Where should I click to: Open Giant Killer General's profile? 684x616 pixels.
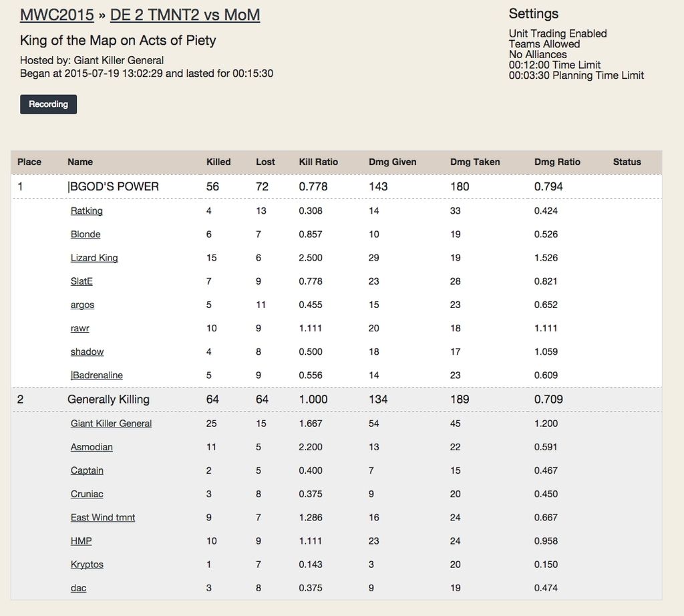(x=111, y=424)
